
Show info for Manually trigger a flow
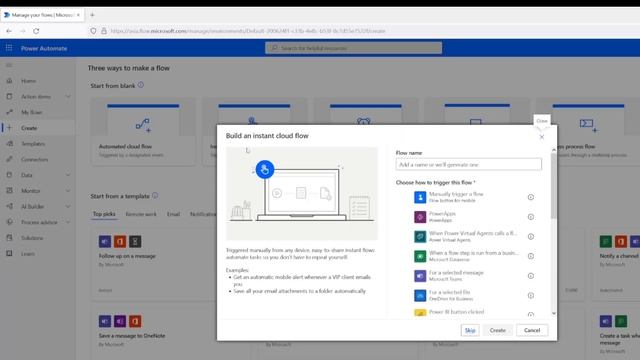pos(531,197)
